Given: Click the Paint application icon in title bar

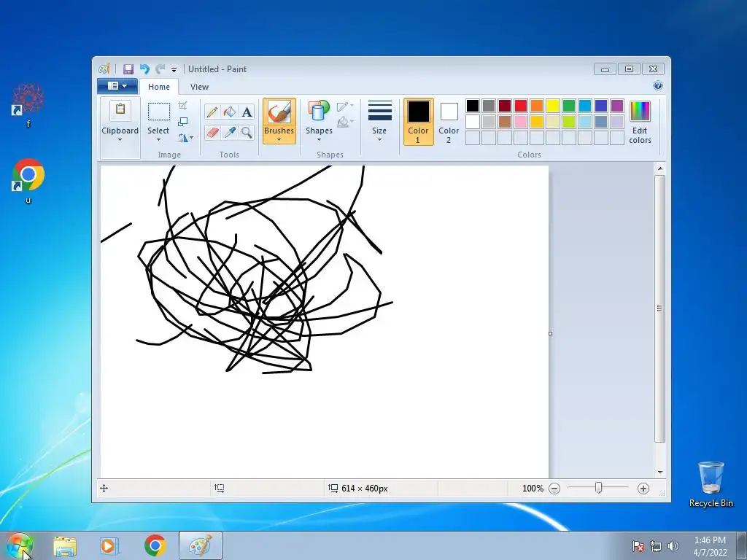Looking at the screenshot, I should (104, 69).
